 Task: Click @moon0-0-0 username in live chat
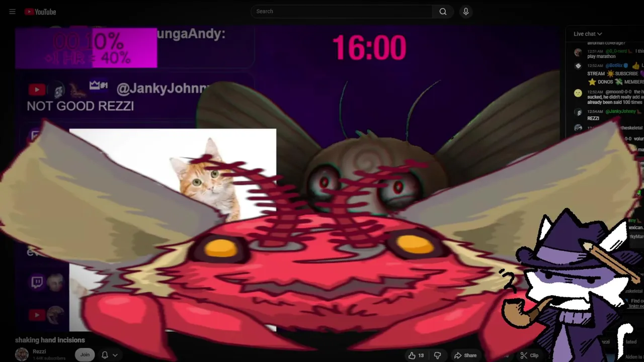point(617,92)
